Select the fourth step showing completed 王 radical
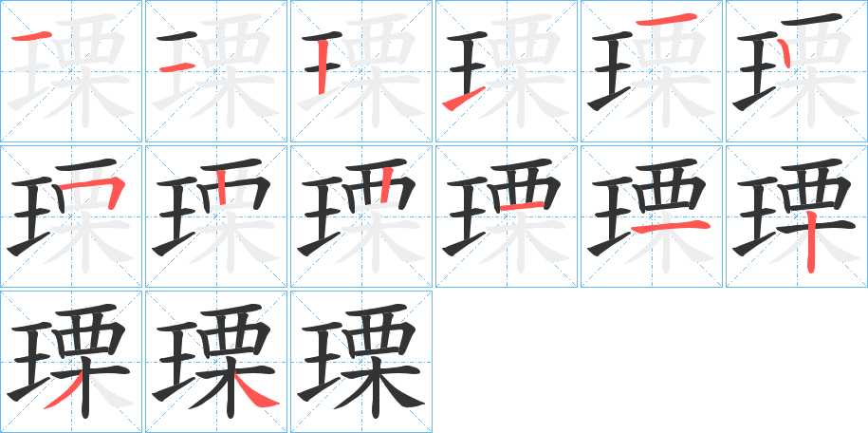Screen dimensions: 868x433 [x=507, y=71]
